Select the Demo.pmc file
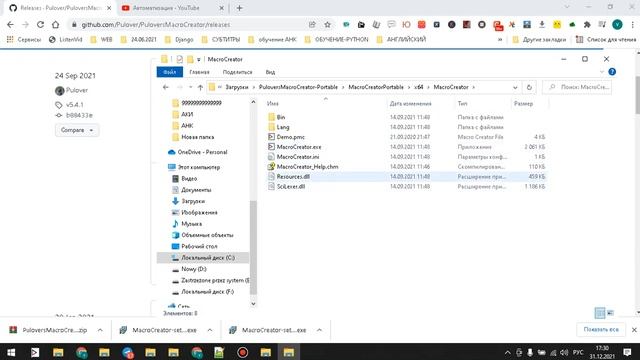This screenshot has width=640, height=360. [x=291, y=137]
